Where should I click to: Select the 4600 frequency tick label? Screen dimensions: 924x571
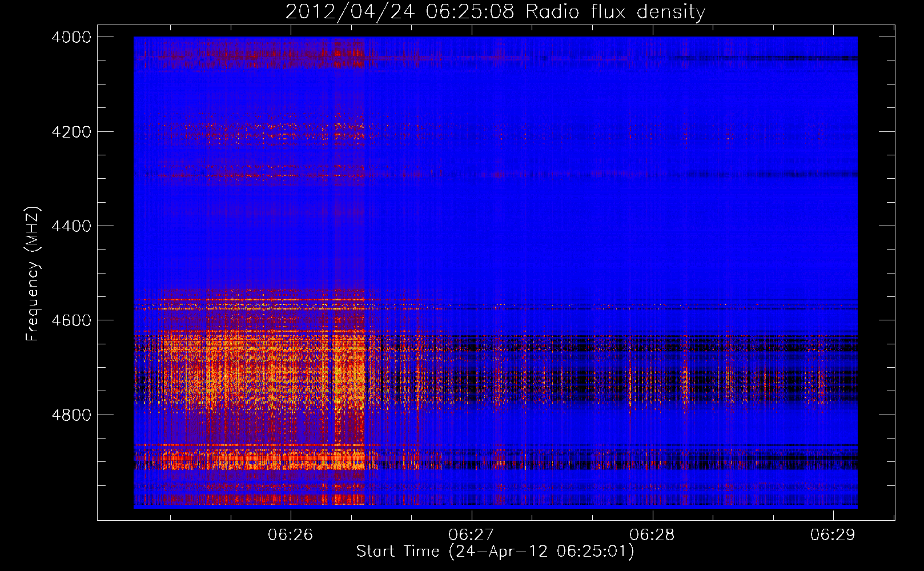click(x=71, y=320)
